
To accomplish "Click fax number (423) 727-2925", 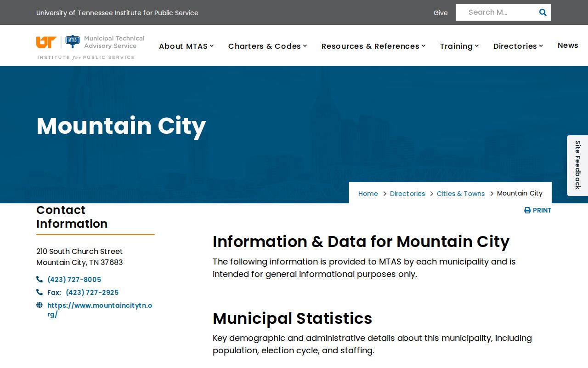I will tap(92, 293).
